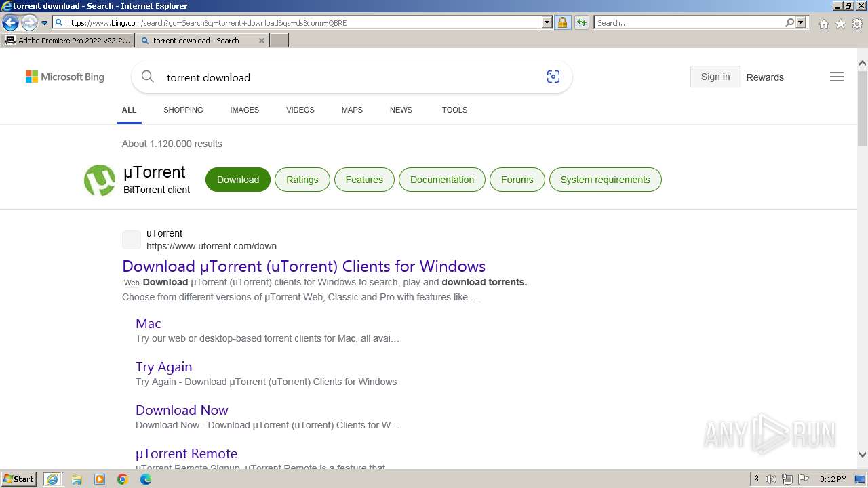Click the Forums pill button
Viewport: 868px width, 488px height.
pos(517,180)
